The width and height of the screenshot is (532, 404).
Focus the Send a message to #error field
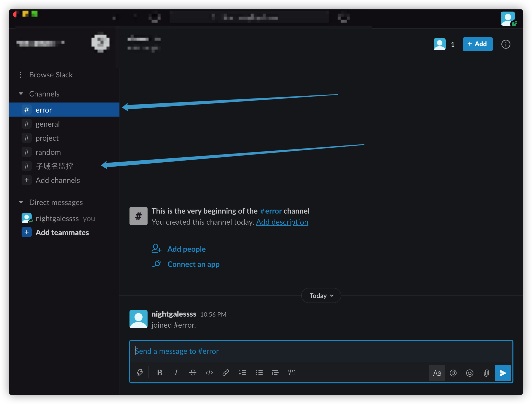pos(321,351)
